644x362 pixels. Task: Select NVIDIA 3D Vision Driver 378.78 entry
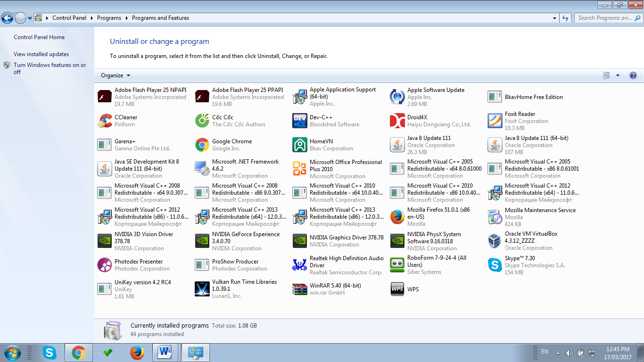click(143, 241)
